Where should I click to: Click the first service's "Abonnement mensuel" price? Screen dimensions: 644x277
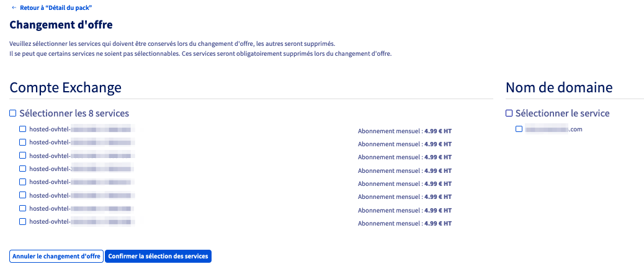405,131
